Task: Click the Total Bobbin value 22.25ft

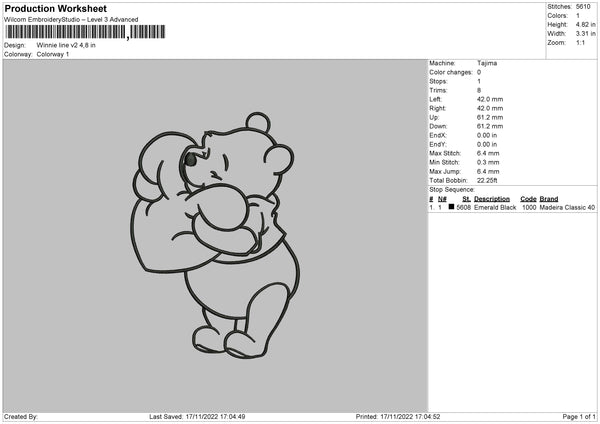Action: [x=487, y=181]
